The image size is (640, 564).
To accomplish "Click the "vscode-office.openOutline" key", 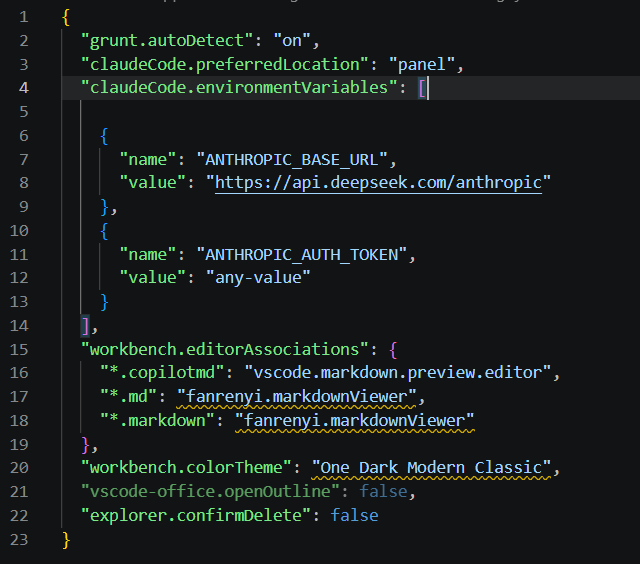I will click(210, 491).
